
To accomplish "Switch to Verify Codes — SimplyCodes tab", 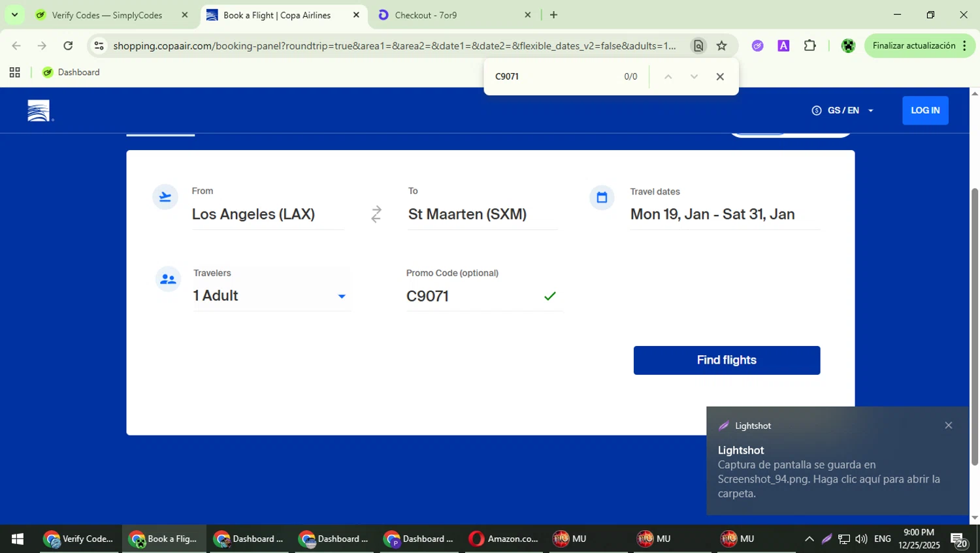I will tap(106, 15).
